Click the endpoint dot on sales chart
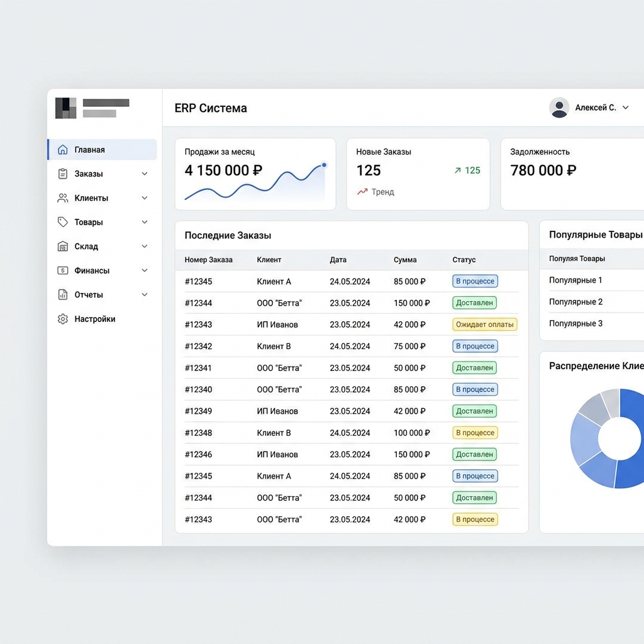 pyautogui.click(x=324, y=165)
